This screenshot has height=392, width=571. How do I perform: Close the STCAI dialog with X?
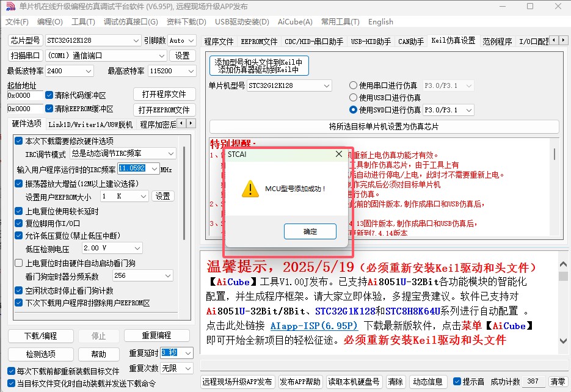click(339, 154)
